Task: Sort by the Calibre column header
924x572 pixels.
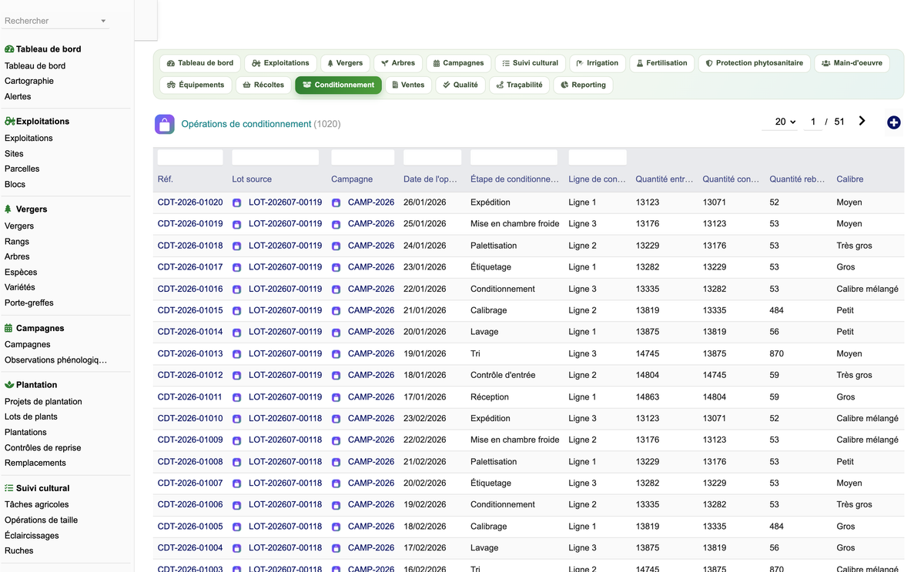Action: coord(850,179)
